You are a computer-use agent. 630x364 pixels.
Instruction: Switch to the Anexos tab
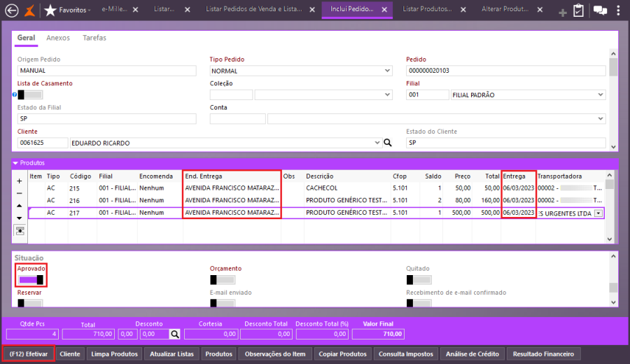[58, 38]
